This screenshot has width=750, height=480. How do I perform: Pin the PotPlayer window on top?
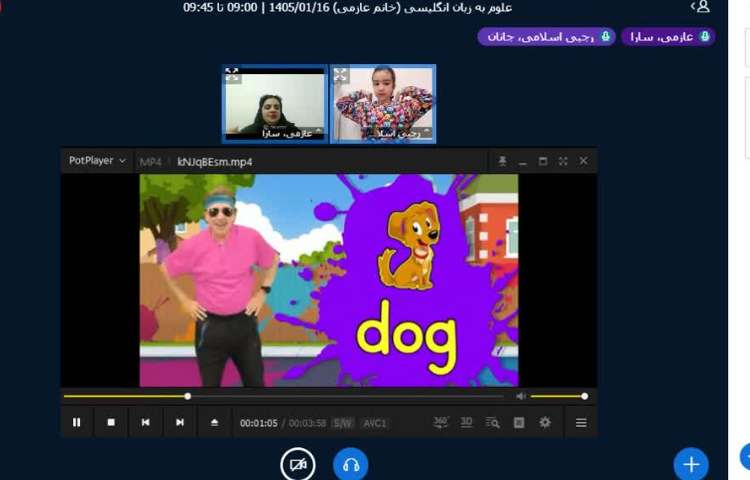coord(502,161)
